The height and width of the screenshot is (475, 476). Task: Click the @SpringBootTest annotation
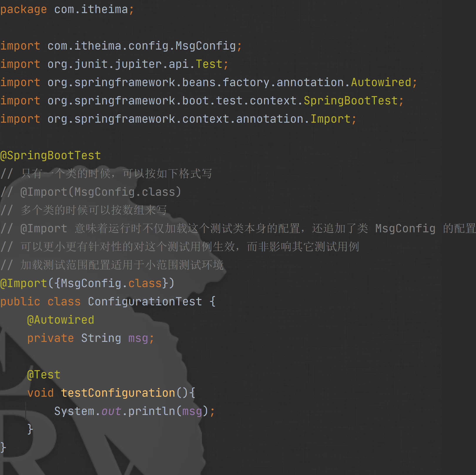point(50,156)
